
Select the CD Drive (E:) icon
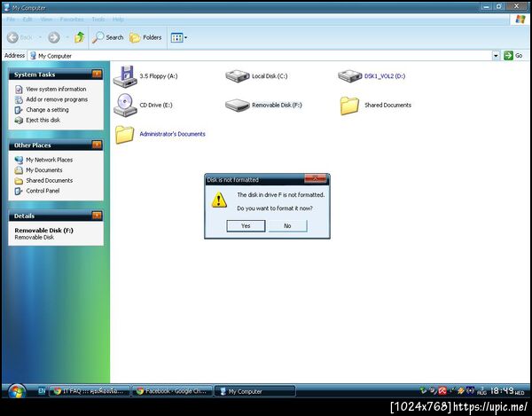pos(125,106)
